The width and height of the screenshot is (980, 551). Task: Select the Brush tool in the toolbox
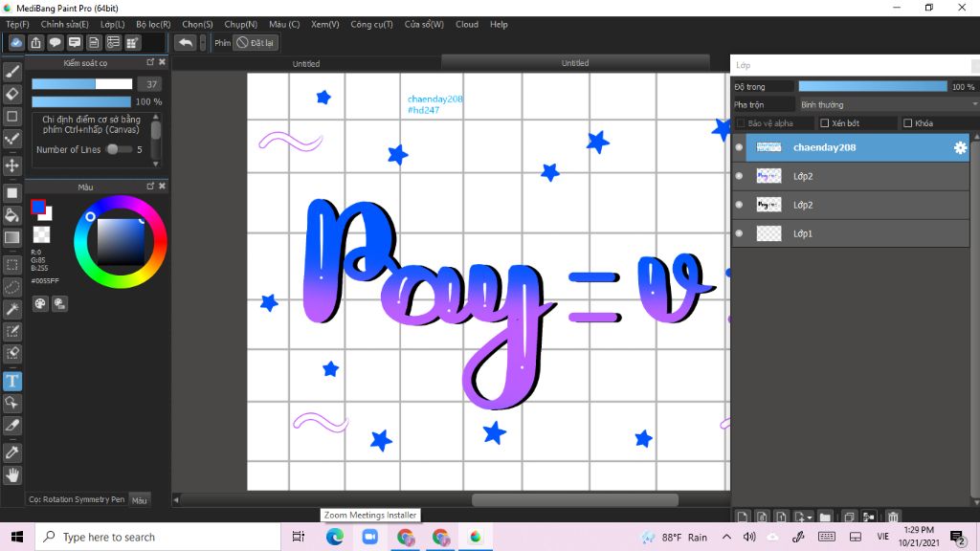pos(11,72)
